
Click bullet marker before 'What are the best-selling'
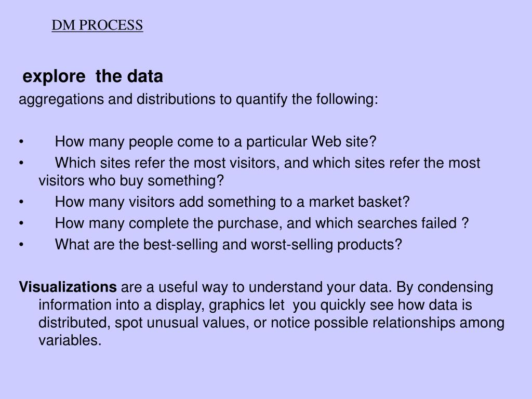21,245
